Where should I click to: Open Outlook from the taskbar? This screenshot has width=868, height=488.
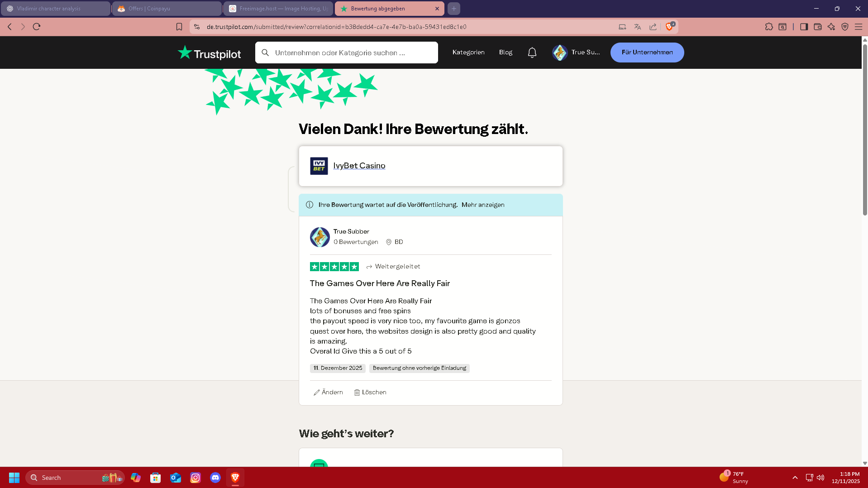click(x=176, y=478)
